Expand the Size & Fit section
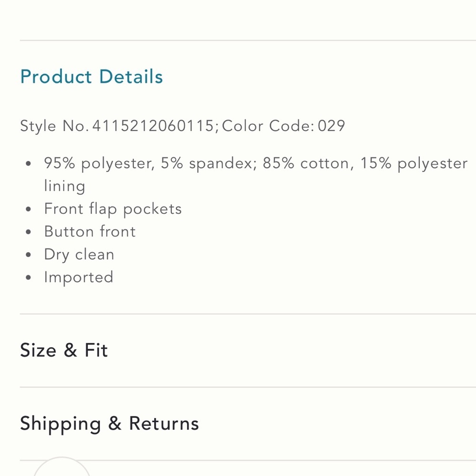Viewport: 476px width, 476px height. (64, 350)
